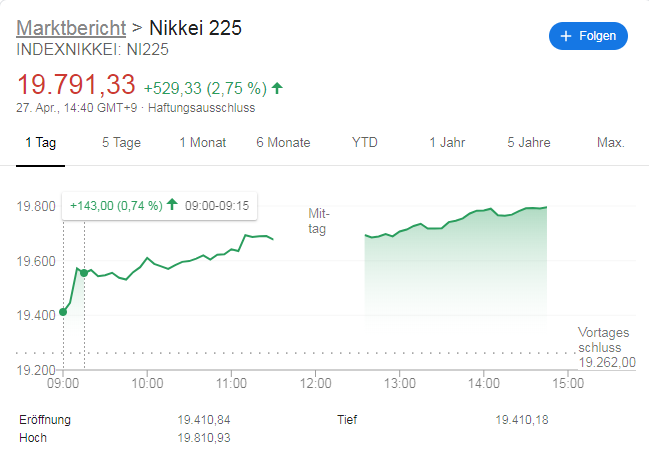
Task: Show the 5 Jahre chart range
Action: 529,142
